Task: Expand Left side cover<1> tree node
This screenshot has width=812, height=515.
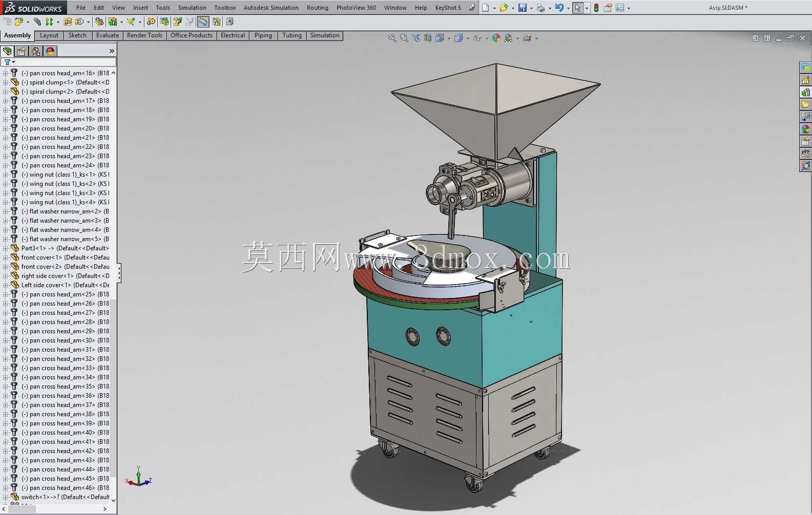Action: (5, 285)
